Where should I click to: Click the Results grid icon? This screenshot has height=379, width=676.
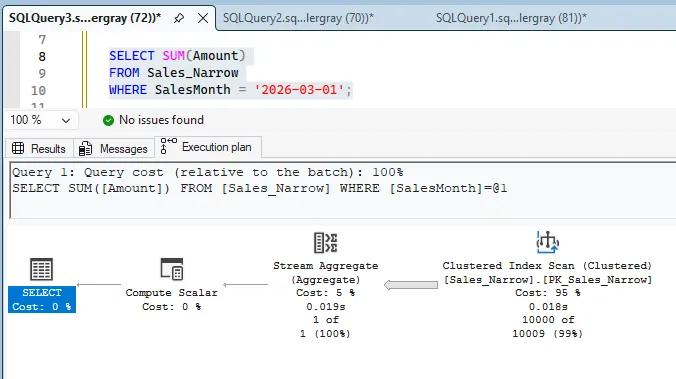18,148
